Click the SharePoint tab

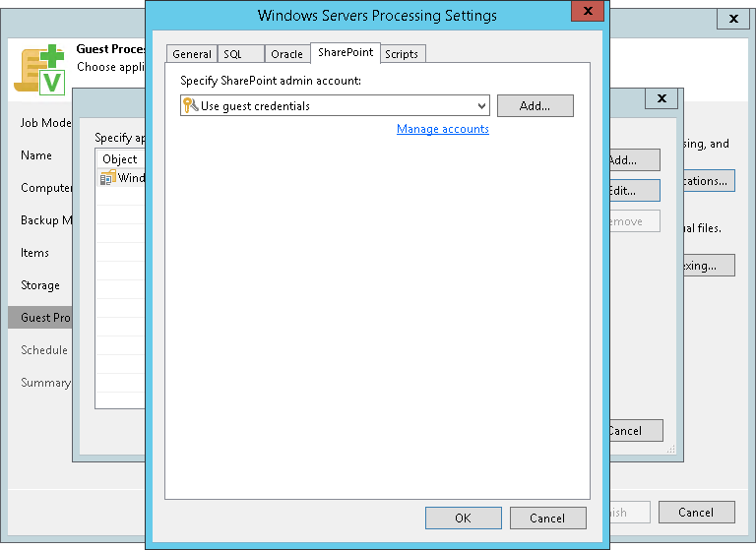(x=346, y=52)
